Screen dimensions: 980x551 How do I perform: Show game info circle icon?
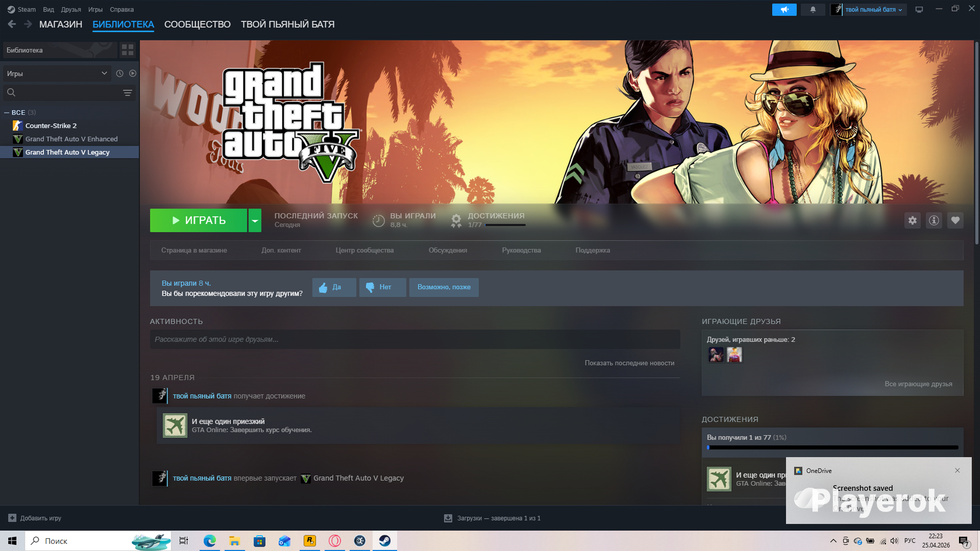934,220
